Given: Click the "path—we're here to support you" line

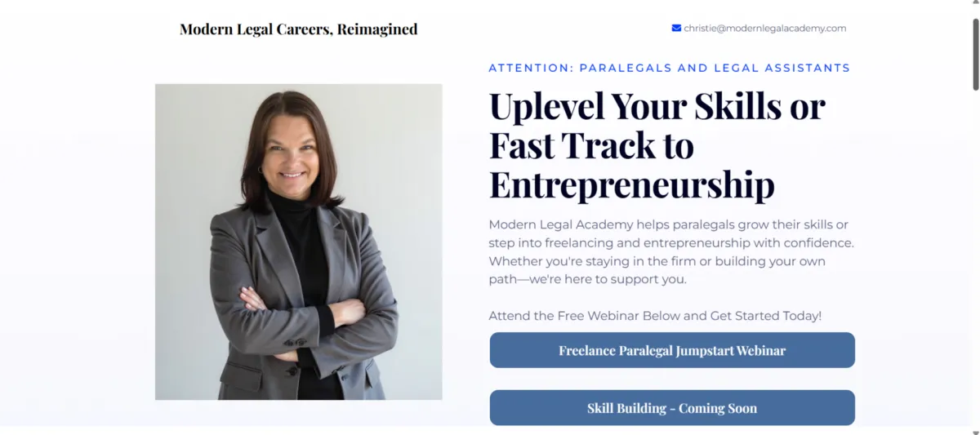Looking at the screenshot, I should point(587,279).
